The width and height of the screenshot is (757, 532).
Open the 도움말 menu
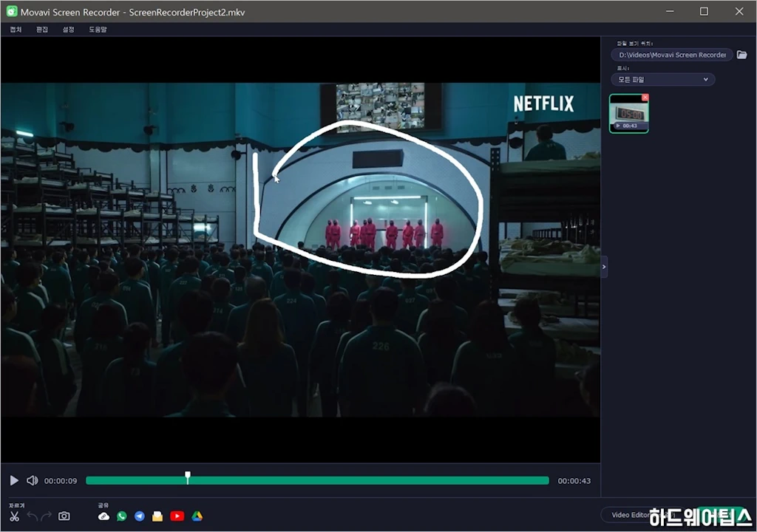[x=98, y=30]
